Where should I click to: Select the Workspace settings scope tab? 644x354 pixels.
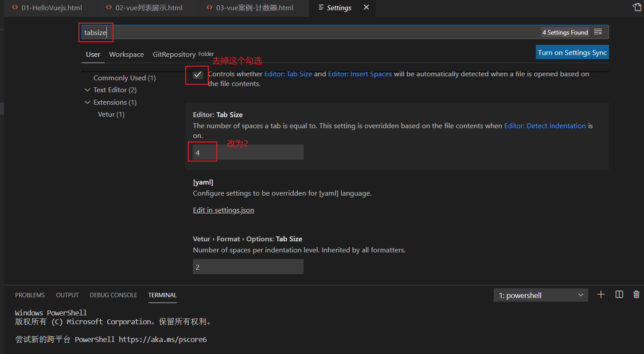tap(126, 54)
